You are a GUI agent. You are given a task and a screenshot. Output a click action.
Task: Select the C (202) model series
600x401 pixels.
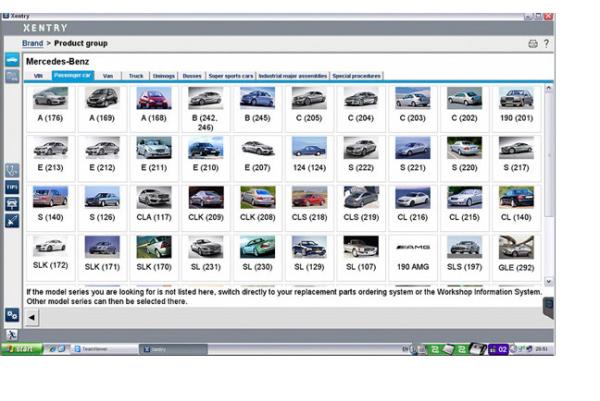click(x=464, y=109)
